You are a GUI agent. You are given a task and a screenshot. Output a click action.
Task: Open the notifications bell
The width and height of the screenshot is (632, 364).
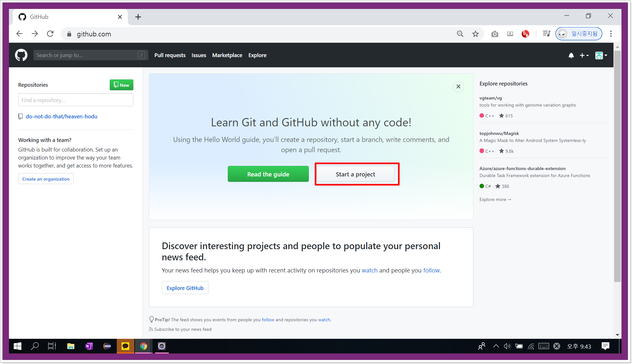(571, 56)
